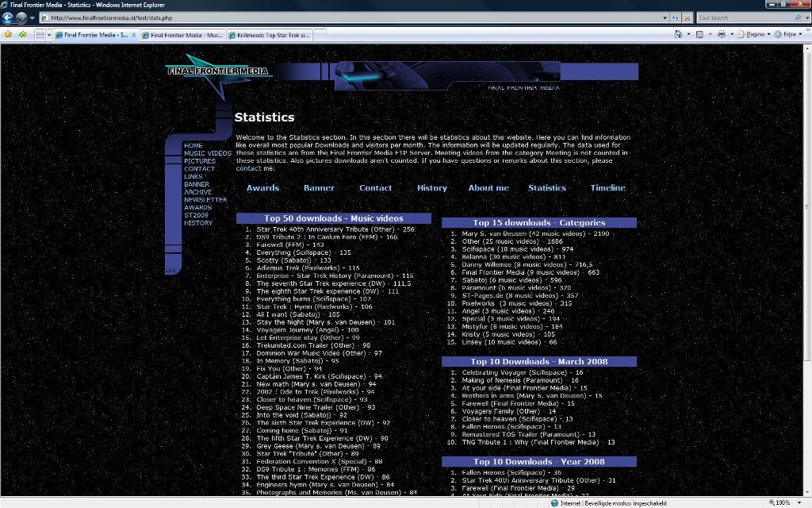Open HOME in the sidebar menu
Viewport: 812px width, 508px height.
coord(193,146)
